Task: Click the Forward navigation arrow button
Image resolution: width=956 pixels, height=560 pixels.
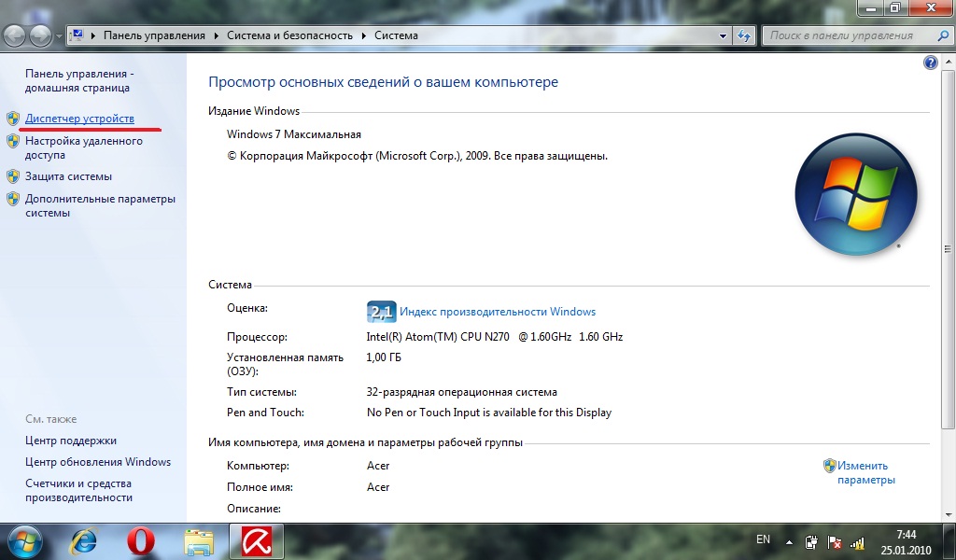Action: [40, 36]
